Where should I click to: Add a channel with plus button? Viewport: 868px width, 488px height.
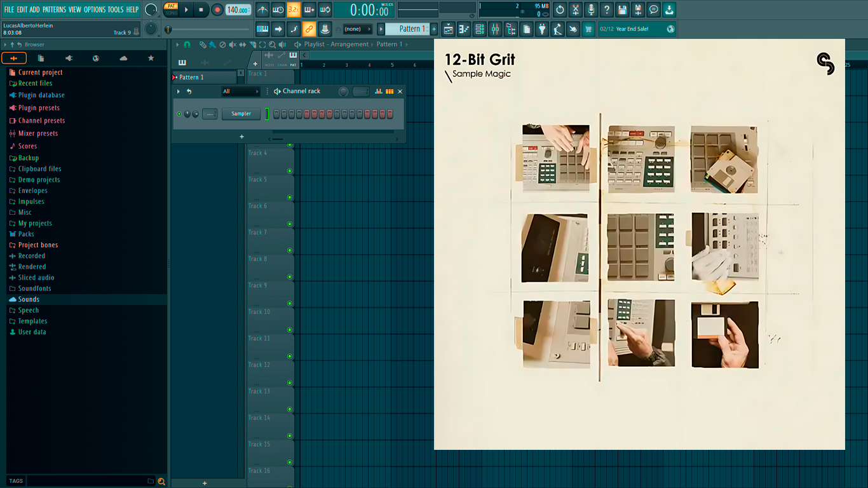coord(241,137)
